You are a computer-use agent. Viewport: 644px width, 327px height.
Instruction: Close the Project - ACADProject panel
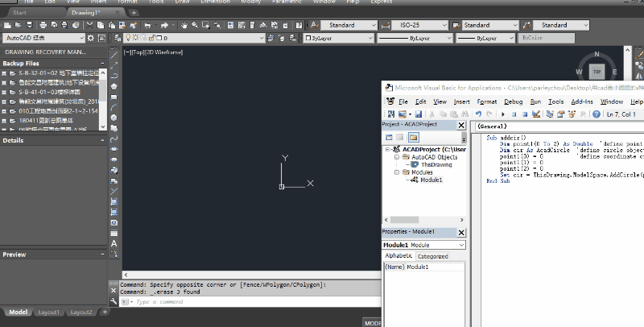point(461,126)
